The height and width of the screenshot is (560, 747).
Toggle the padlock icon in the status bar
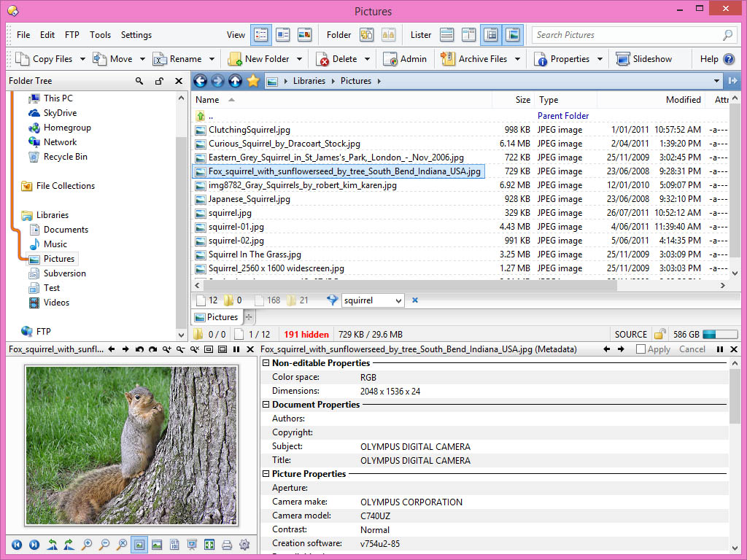659,335
